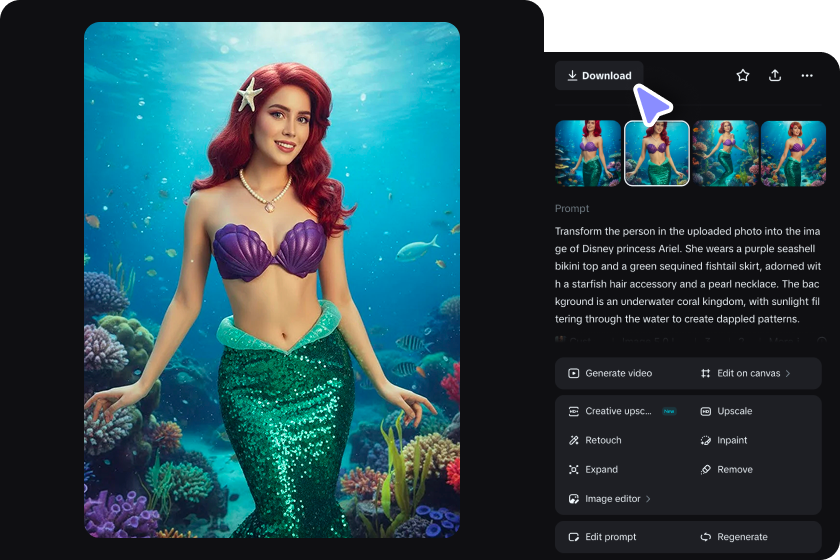Click the Regenerate loop icon
The image size is (840, 560).
point(706,537)
